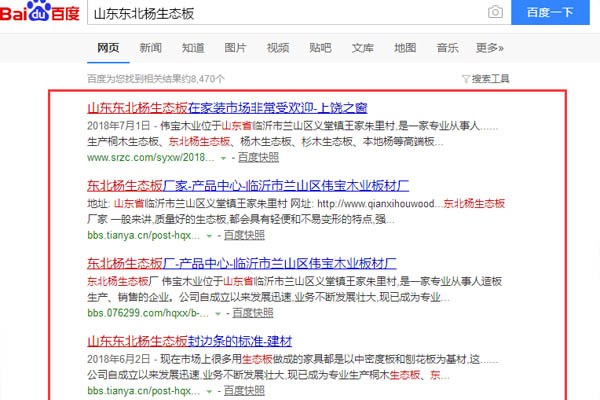
Task: Switch to the 新闻 tab
Action: [x=150, y=48]
